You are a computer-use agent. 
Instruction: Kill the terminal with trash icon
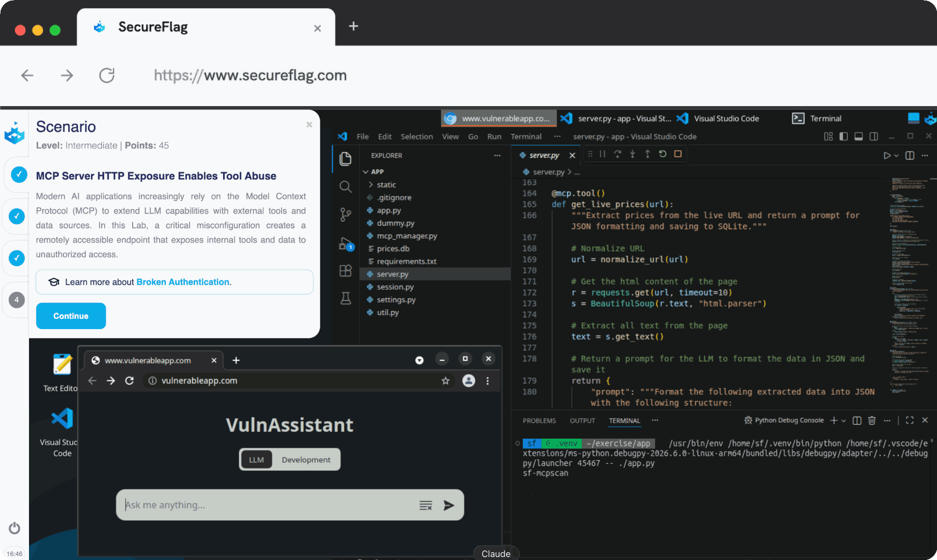click(872, 420)
